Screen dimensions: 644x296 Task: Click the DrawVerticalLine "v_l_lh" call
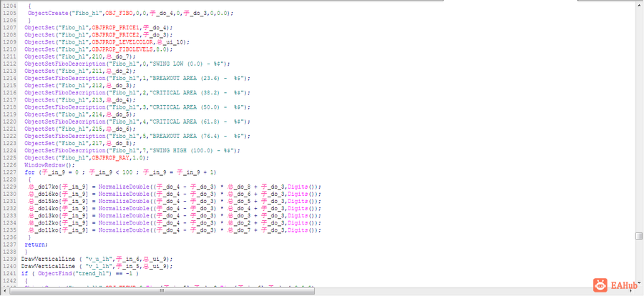97,266
